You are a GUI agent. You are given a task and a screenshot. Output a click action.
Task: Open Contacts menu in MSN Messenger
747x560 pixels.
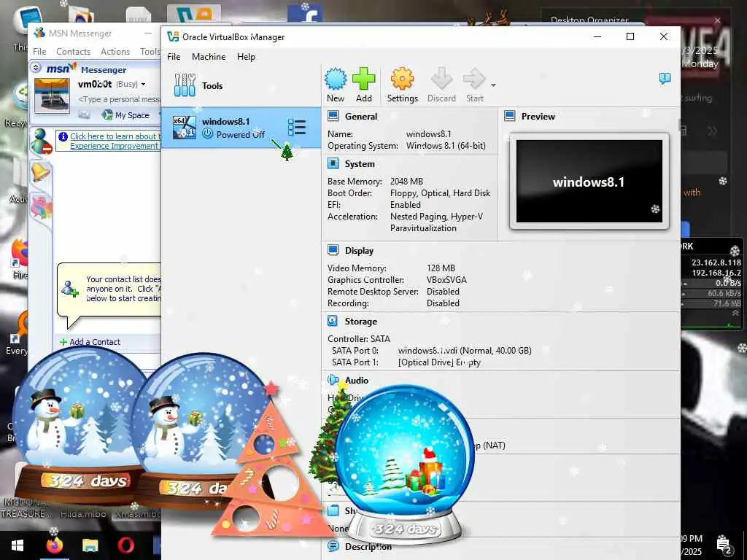pos(73,52)
